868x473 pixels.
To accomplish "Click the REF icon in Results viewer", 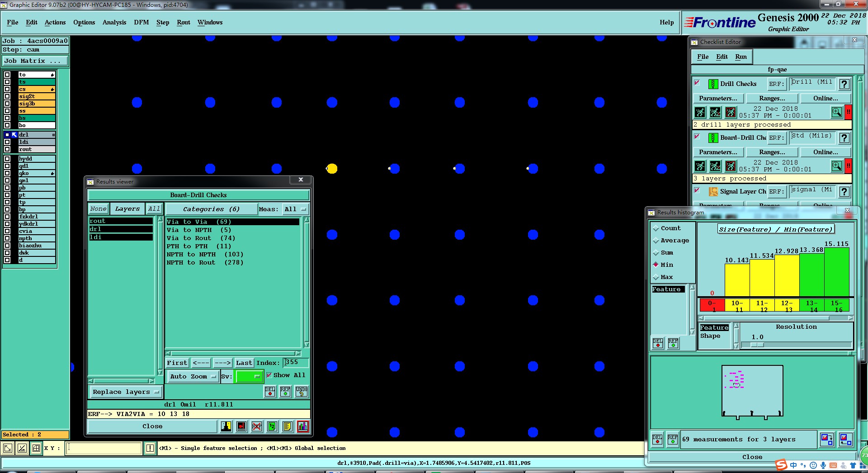I will (x=285, y=392).
